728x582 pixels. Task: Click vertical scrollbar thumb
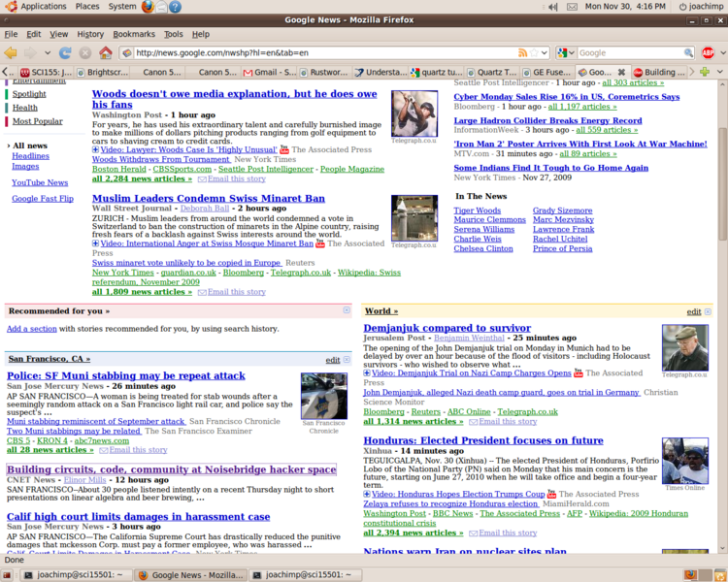[x=722, y=183]
